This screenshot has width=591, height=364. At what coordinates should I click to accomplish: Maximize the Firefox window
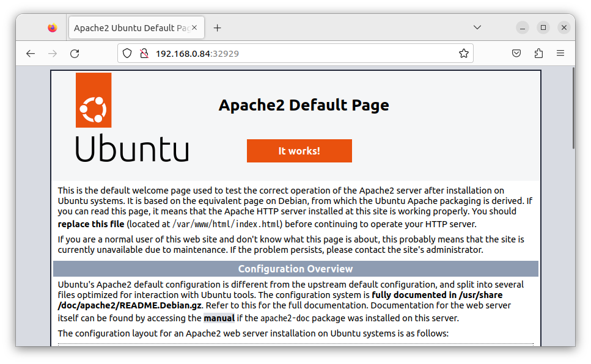[543, 27]
